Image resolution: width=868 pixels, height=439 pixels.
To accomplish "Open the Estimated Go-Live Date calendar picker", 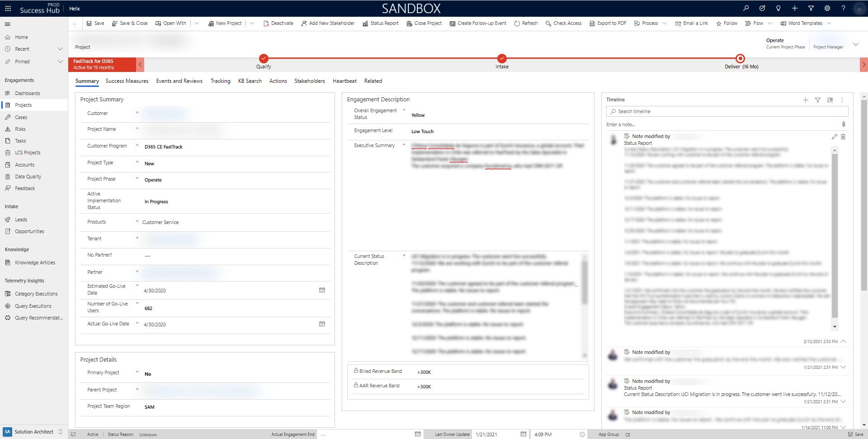I will tap(322, 290).
